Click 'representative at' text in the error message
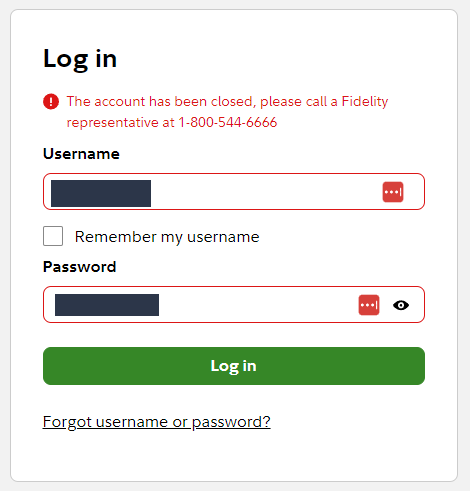 pos(121,123)
